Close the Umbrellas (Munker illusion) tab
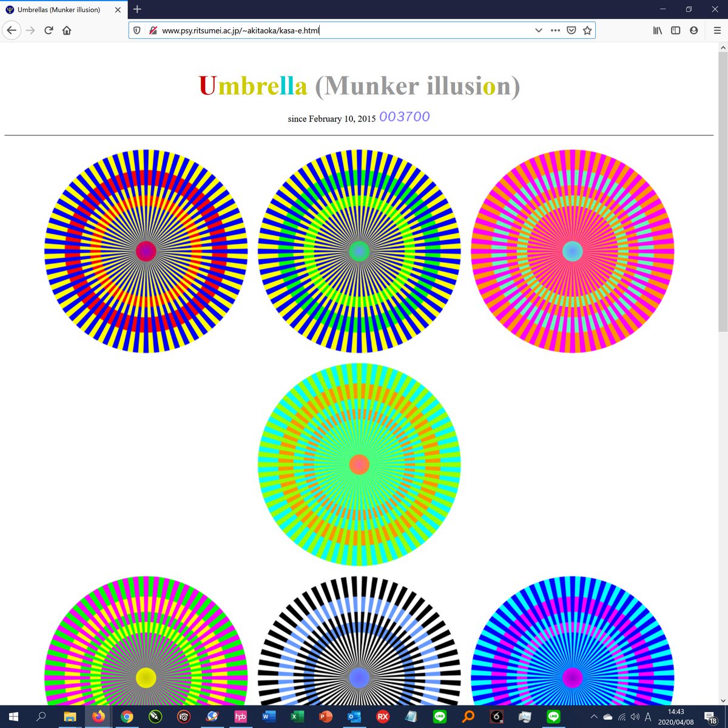 (118, 10)
